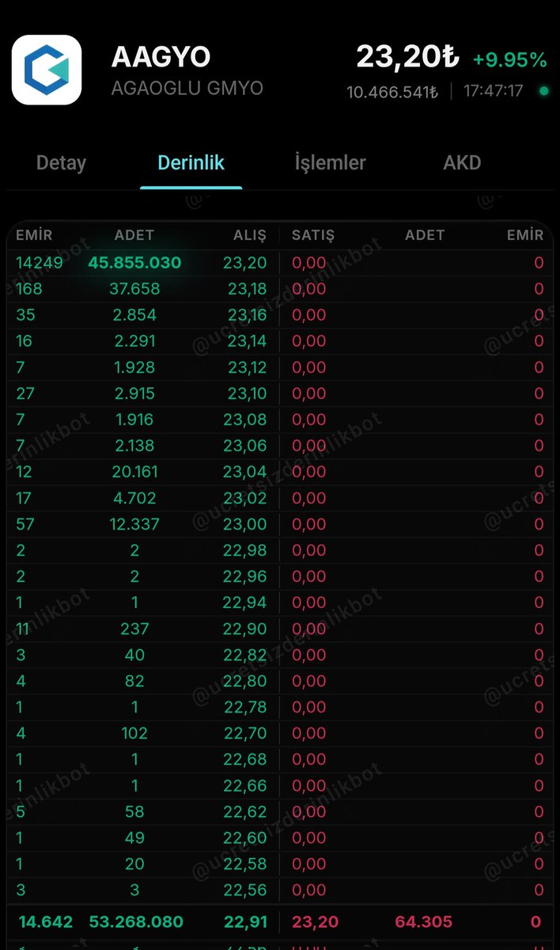The width and height of the screenshot is (560, 950).
Task: Tap quantity 37.658
Action: tap(134, 289)
